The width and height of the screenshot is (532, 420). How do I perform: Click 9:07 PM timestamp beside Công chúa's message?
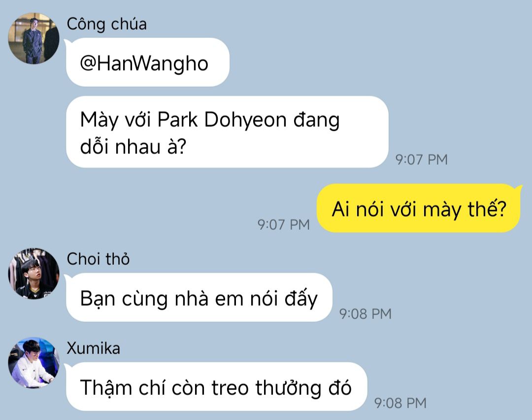coord(421,160)
